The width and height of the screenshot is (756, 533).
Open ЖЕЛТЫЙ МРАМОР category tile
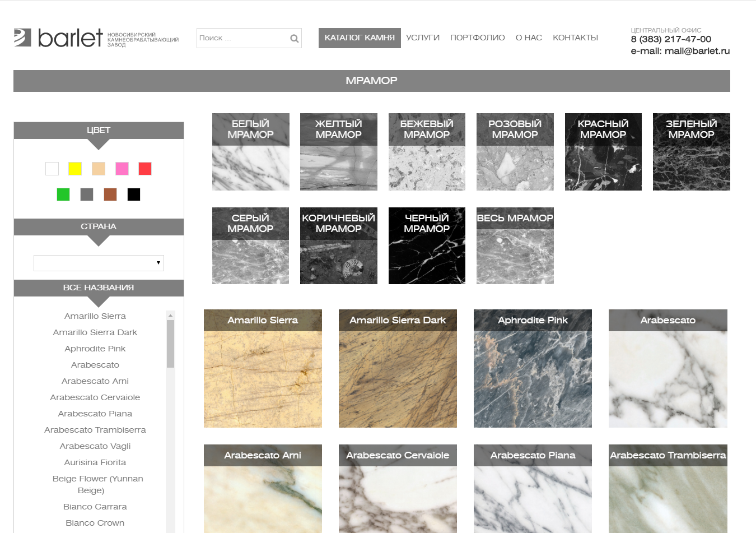(339, 152)
